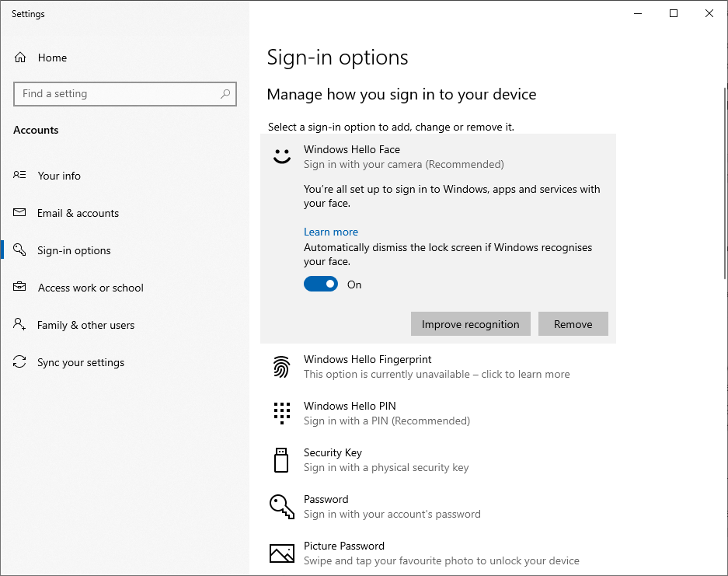Click the Improve recognition button
Image resolution: width=728 pixels, height=576 pixels.
coord(470,324)
